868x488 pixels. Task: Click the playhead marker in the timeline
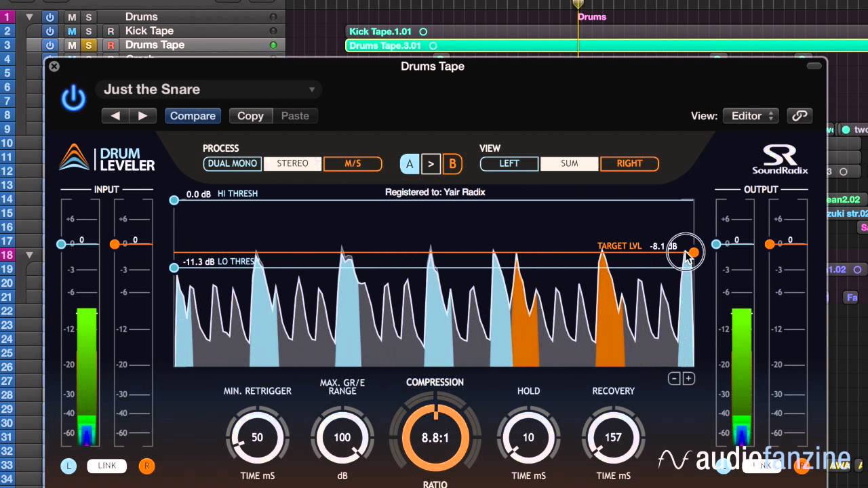click(x=578, y=5)
